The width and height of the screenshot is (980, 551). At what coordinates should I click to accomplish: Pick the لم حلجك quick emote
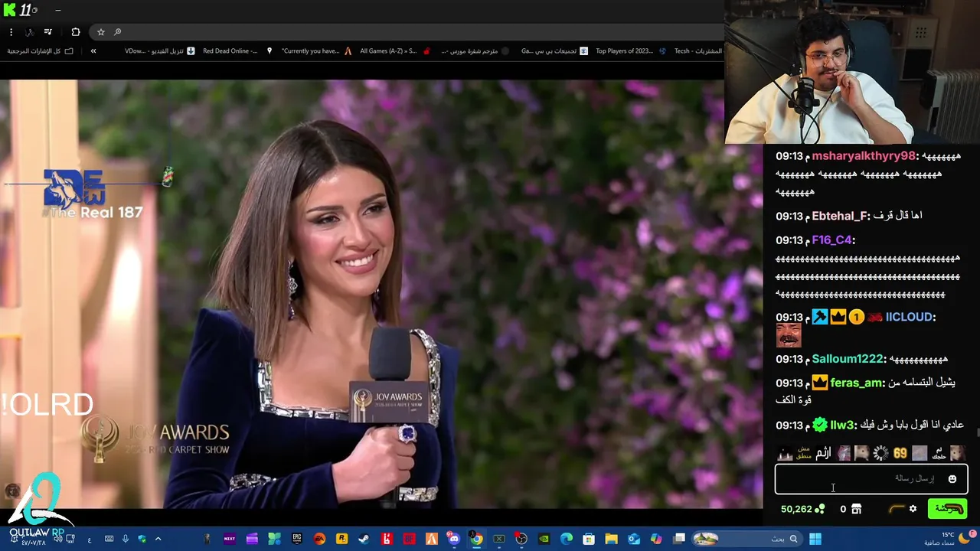tap(939, 453)
